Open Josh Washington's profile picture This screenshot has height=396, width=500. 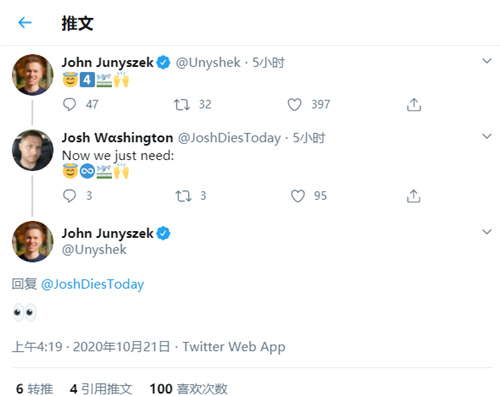pyautogui.click(x=32, y=150)
